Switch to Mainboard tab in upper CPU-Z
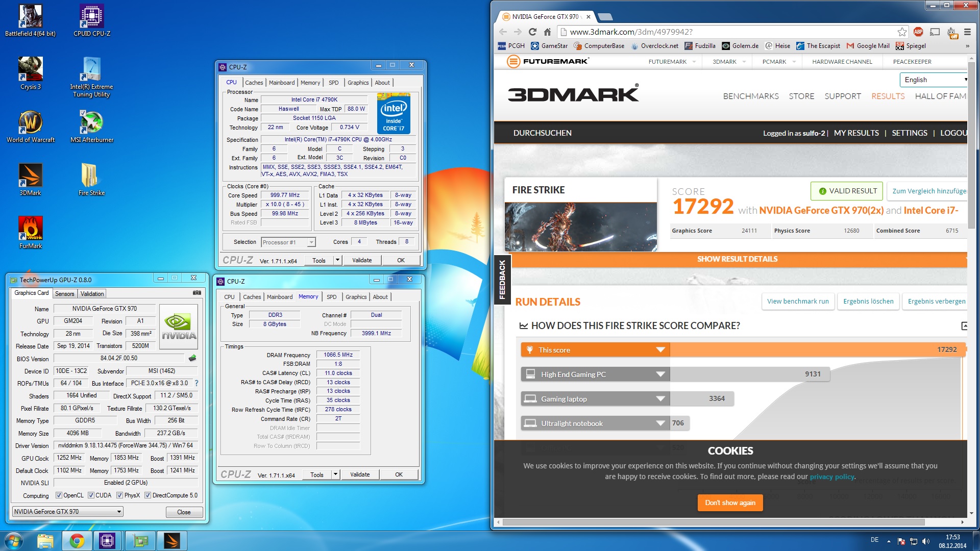Screen dimensions: 980x551 point(282,83)
